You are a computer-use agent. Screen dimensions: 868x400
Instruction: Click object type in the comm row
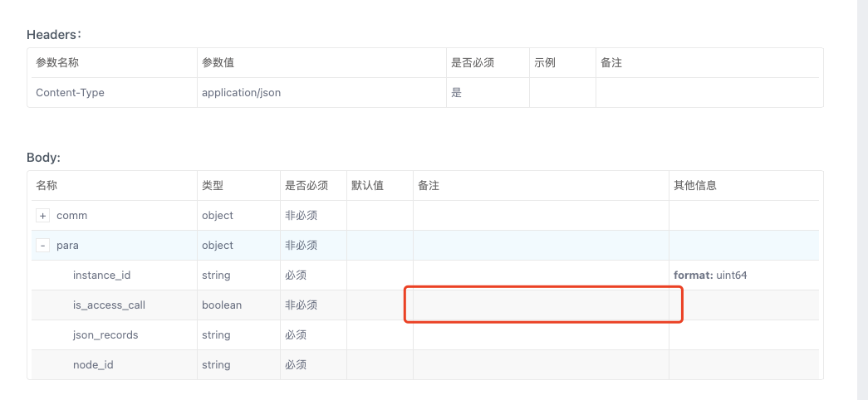tap(218, 216)
